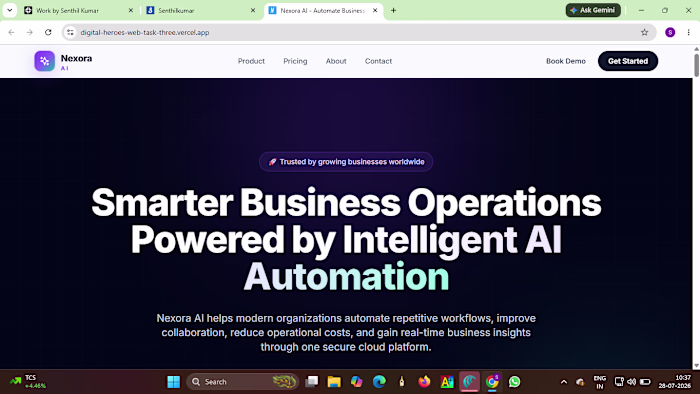The image size is (700, 394).
Task: Click the page vertical scrollbar thumb
Action: [696, 65]
